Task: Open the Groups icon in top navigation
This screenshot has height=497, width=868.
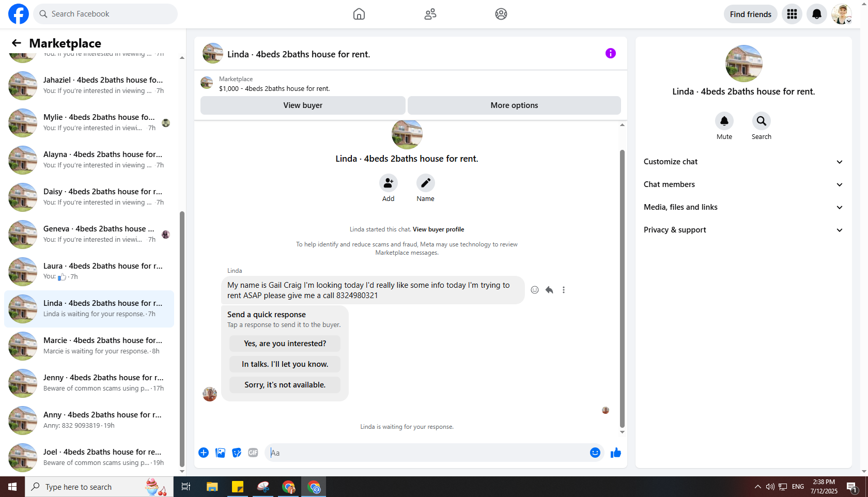Action: pos(501,14)
